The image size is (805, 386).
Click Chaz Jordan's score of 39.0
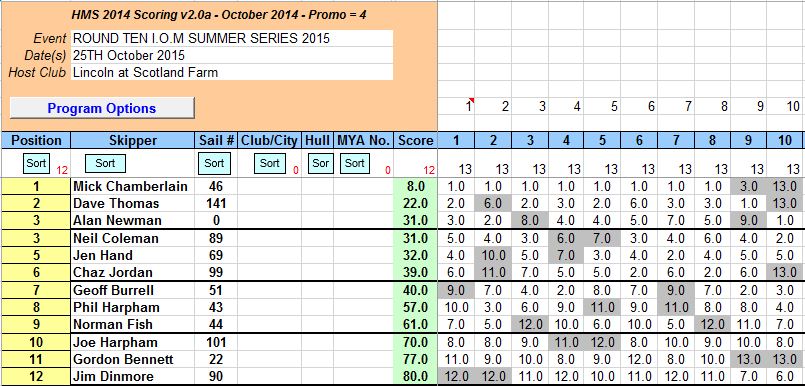(415, 272)
